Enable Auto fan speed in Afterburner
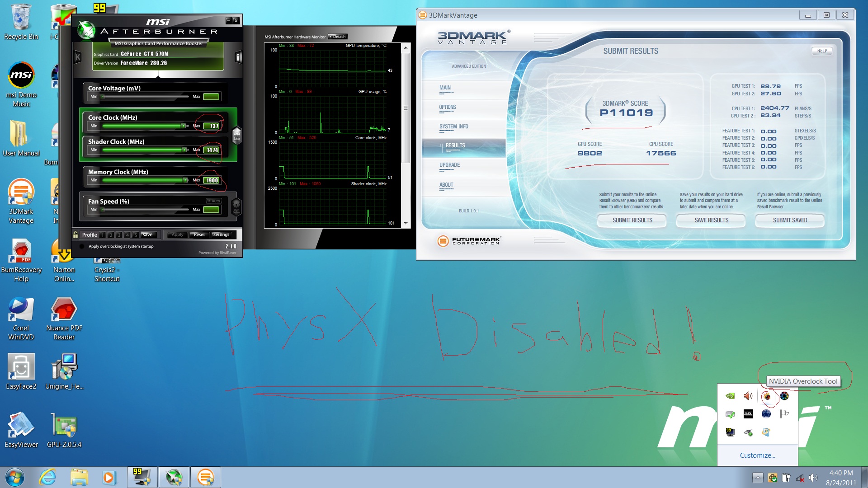 point(214,201)
